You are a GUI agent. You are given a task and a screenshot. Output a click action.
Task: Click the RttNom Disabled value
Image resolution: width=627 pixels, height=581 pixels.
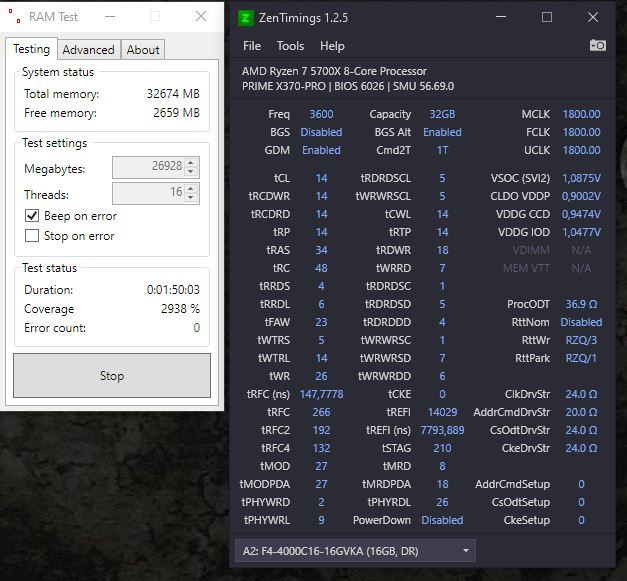(581, 322)
